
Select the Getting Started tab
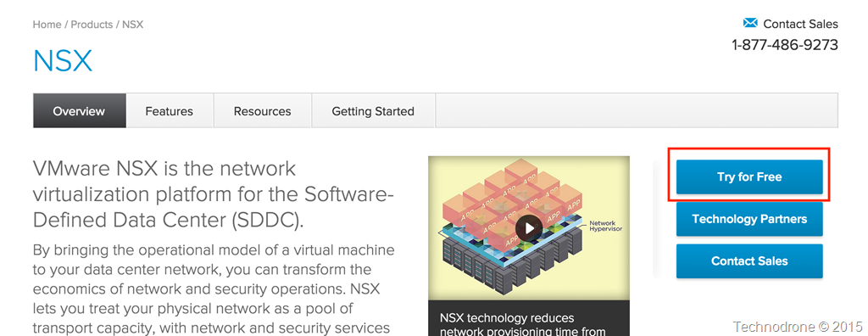pos(373,111)
